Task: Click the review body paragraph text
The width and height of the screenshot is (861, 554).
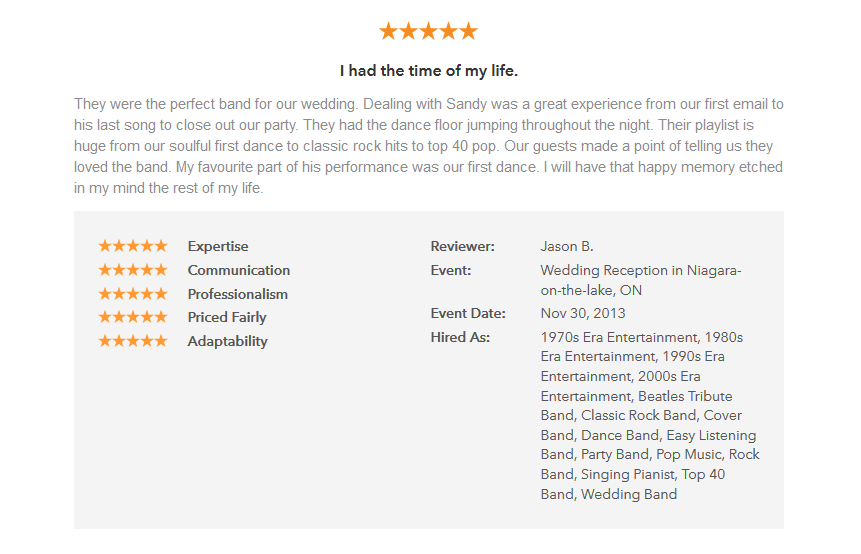Action: [x=429, y=146]
